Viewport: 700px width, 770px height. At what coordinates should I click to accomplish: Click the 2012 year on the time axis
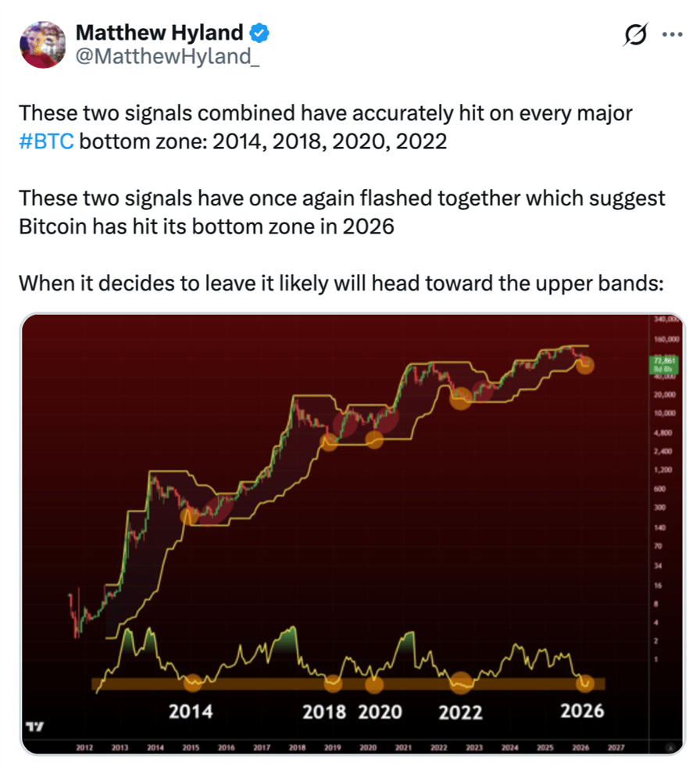click(x=84, y=747)
